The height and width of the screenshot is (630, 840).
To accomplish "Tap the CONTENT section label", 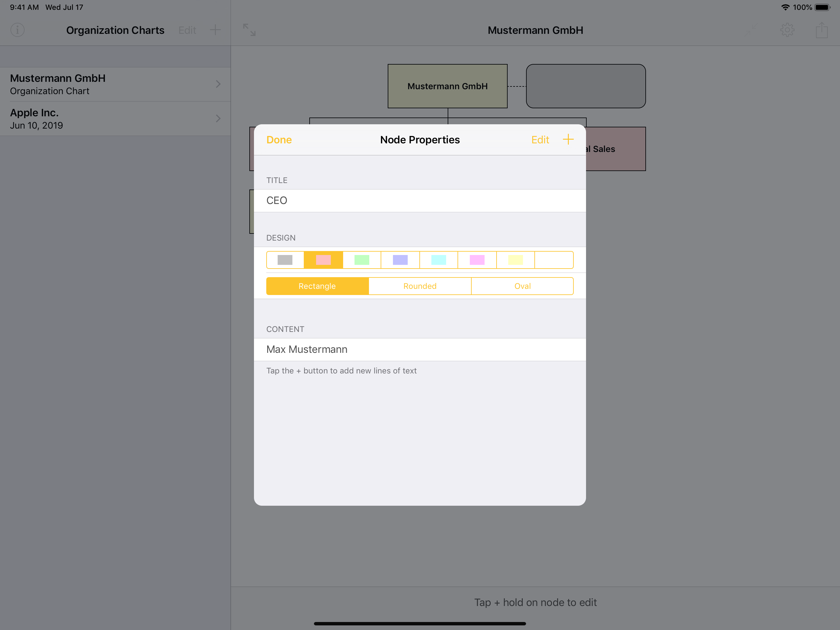I will point(285,329).
